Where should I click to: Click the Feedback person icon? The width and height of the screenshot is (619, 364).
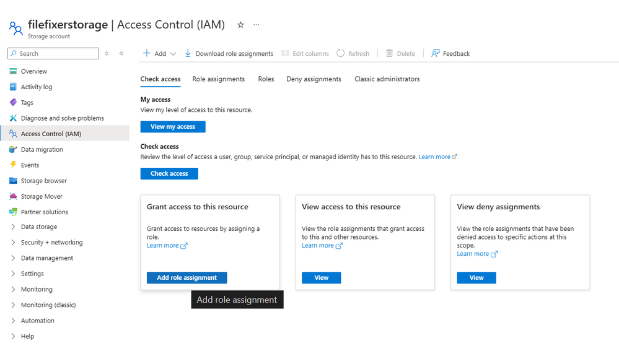pyautogui.click(x=435, y=53)
